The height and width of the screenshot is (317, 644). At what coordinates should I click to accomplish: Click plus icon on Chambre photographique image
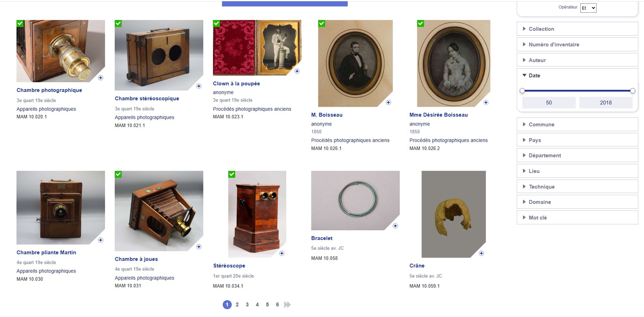(x=100, y=78)
